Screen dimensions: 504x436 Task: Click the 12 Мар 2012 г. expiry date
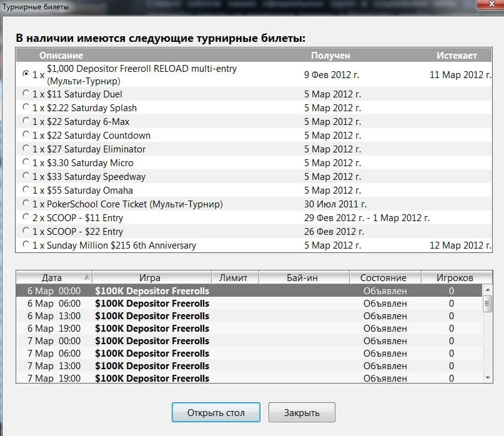[460, 245]
